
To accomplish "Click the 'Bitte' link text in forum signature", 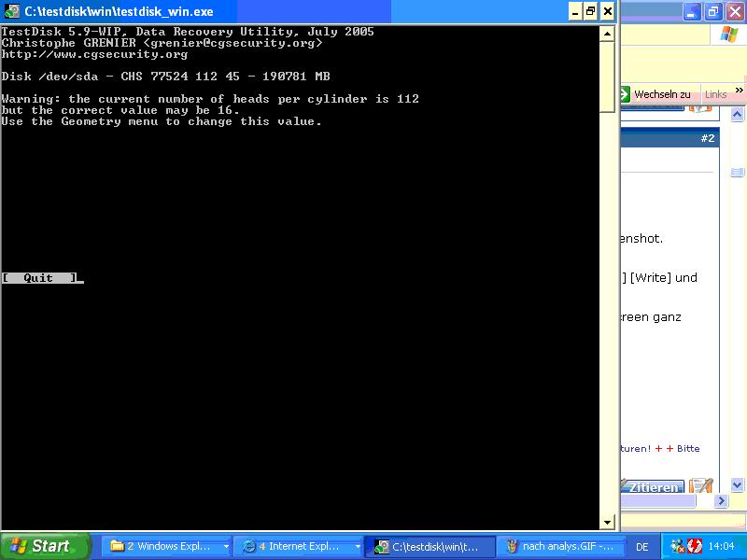I will tap(688, 449).
